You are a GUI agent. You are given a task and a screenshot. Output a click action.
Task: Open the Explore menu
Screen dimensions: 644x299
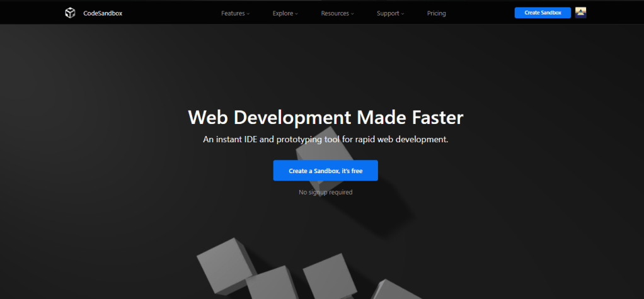tap(282, 13)
